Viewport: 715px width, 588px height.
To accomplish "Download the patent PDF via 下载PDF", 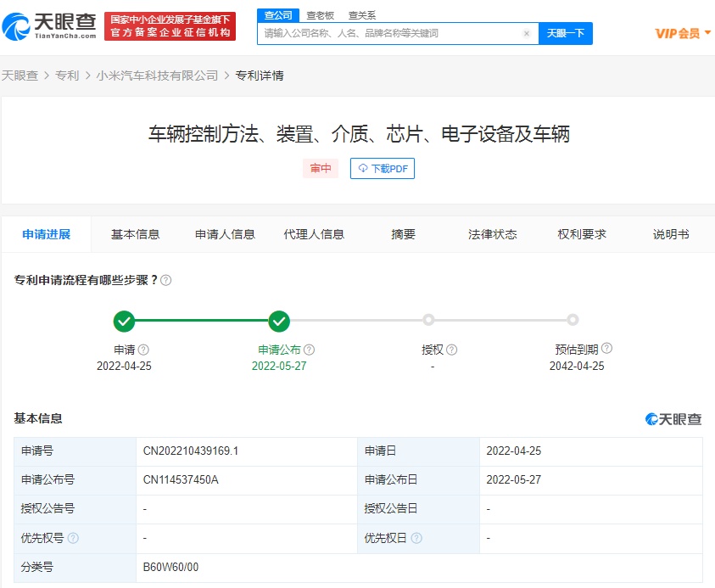I will 383,169.
